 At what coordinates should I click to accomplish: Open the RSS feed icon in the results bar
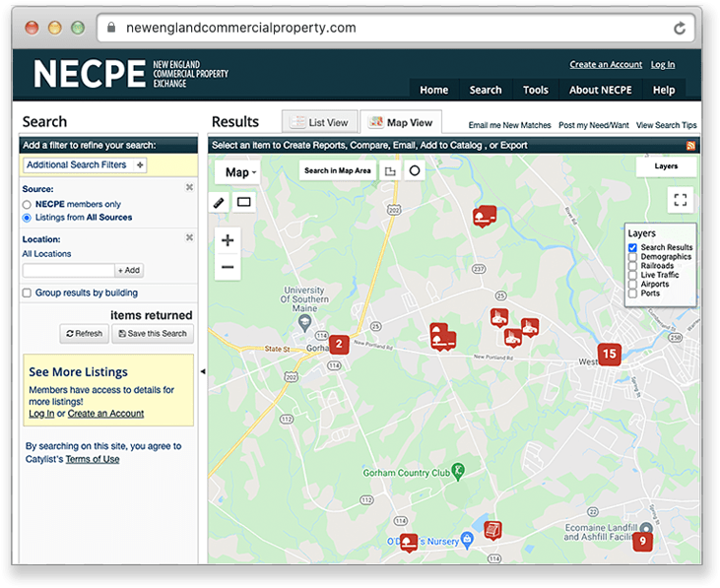tap(690, 146)
